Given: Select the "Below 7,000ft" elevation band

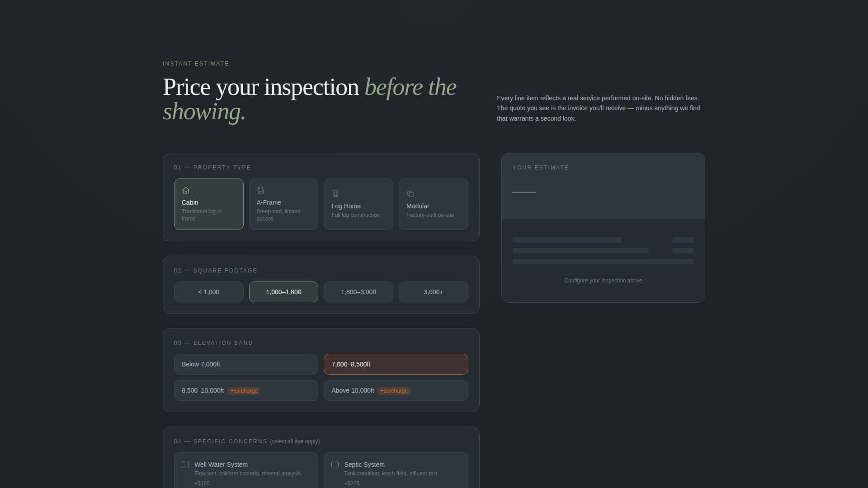Looking at the screenshot, I should (246, 364).
